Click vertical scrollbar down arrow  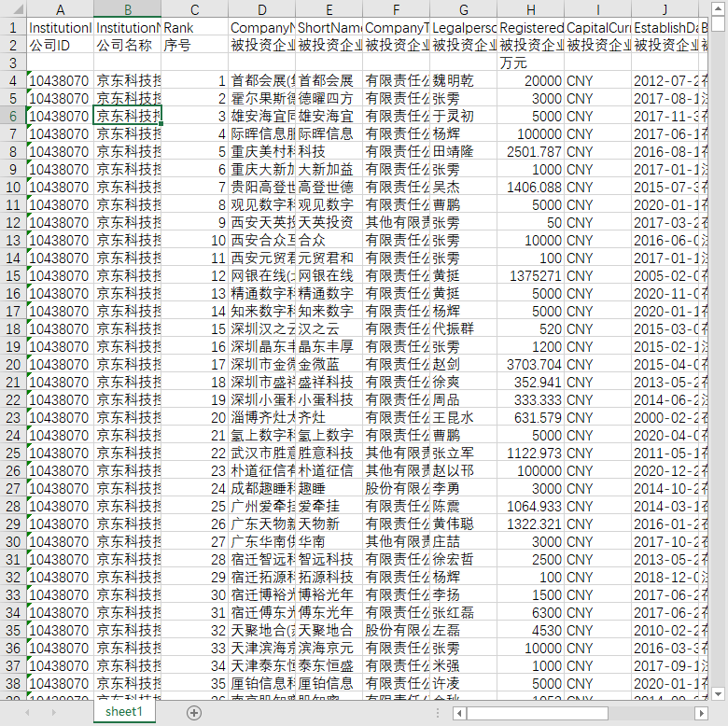719,694
